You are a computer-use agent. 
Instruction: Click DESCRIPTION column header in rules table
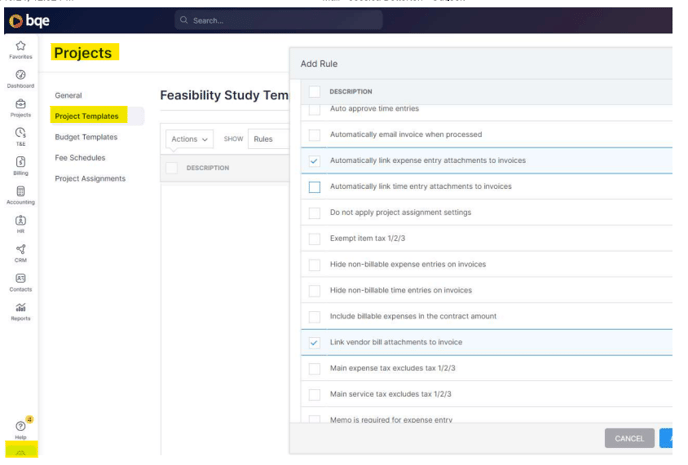tap(208, 168)
